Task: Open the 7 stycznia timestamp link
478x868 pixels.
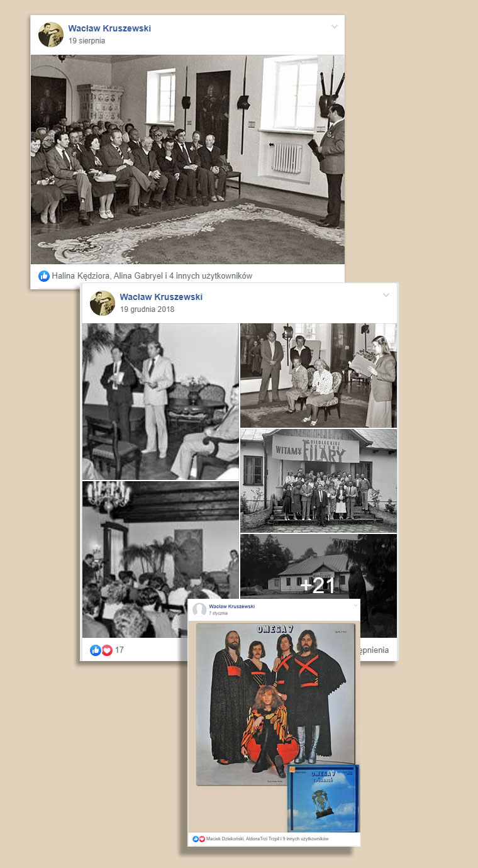Action: (218, 613)
